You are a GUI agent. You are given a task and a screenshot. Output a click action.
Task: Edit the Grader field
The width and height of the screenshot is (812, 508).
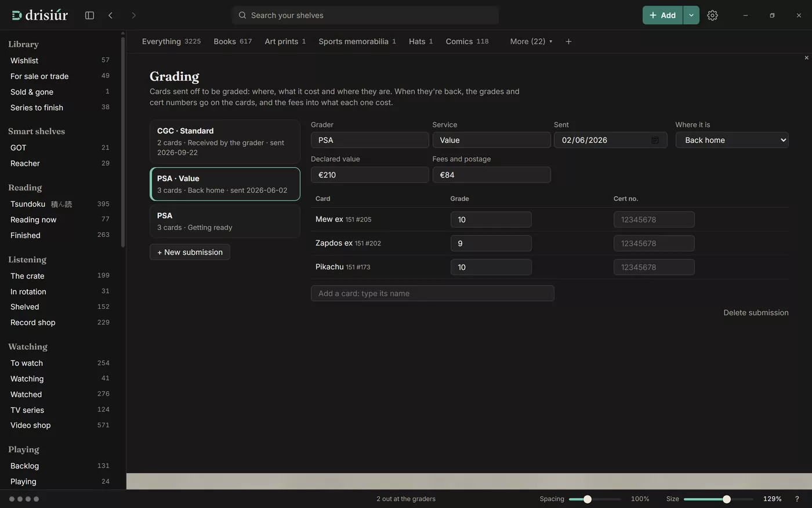[x=370, y=140]
